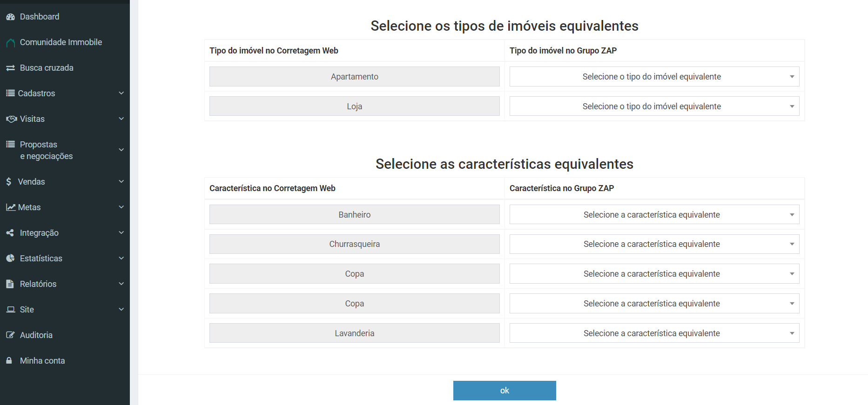
Task: Click the Auditoria edit icon
Action: pyautogui.click(x=10, y=335)
